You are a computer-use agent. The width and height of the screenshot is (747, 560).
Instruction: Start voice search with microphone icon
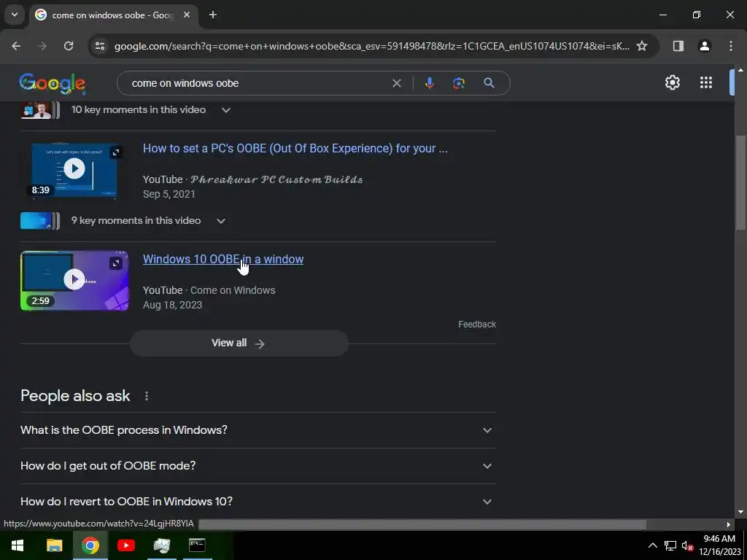[429, 83]
